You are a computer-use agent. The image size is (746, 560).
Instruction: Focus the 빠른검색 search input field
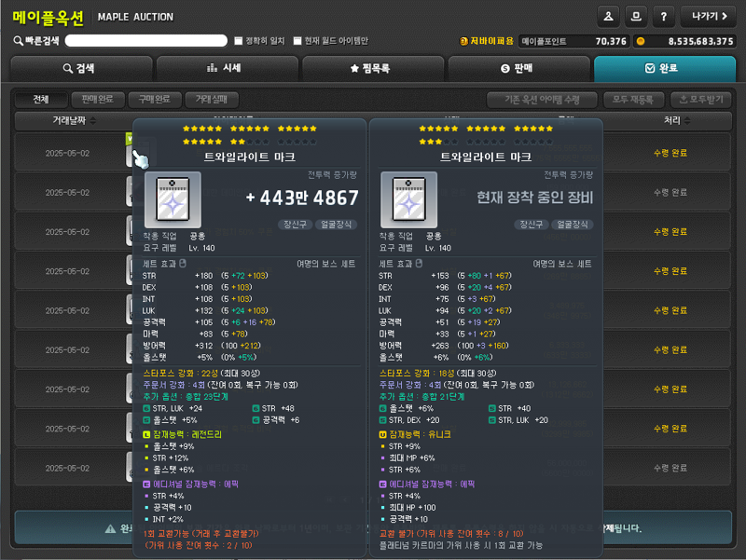click(x=146, y=41)
